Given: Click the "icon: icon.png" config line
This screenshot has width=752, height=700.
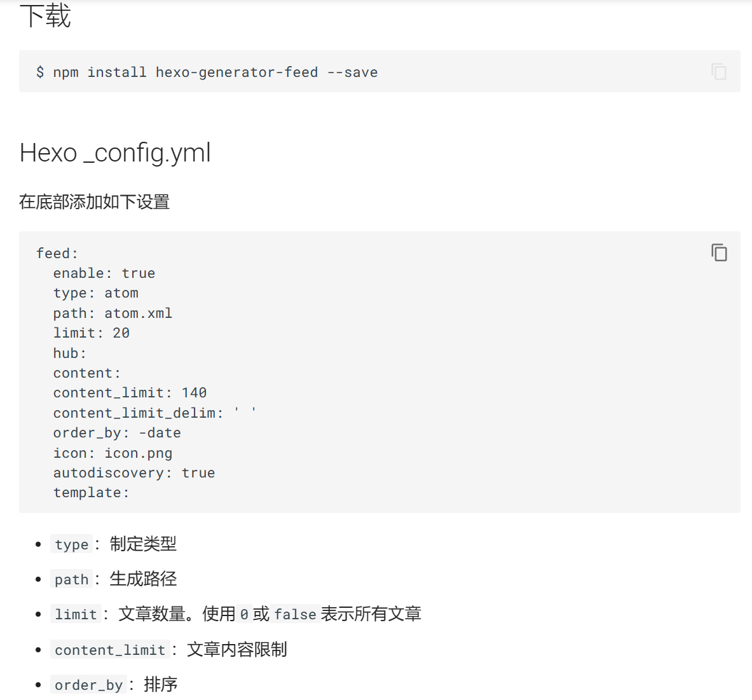Looking at the screenshot, I should click(x=113, y=453).
